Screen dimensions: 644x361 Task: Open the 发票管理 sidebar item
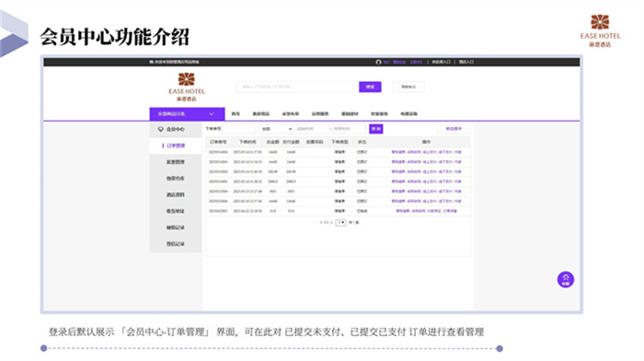tap(176, 162)
